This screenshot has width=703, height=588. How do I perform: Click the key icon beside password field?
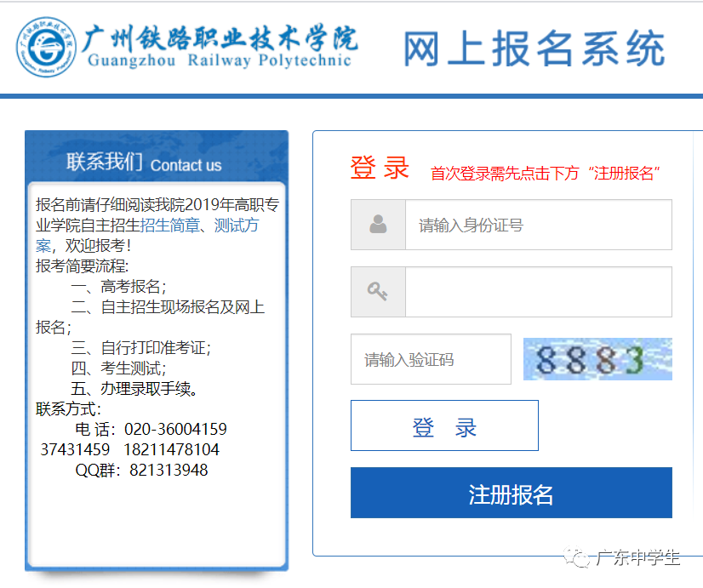[378, 291]
